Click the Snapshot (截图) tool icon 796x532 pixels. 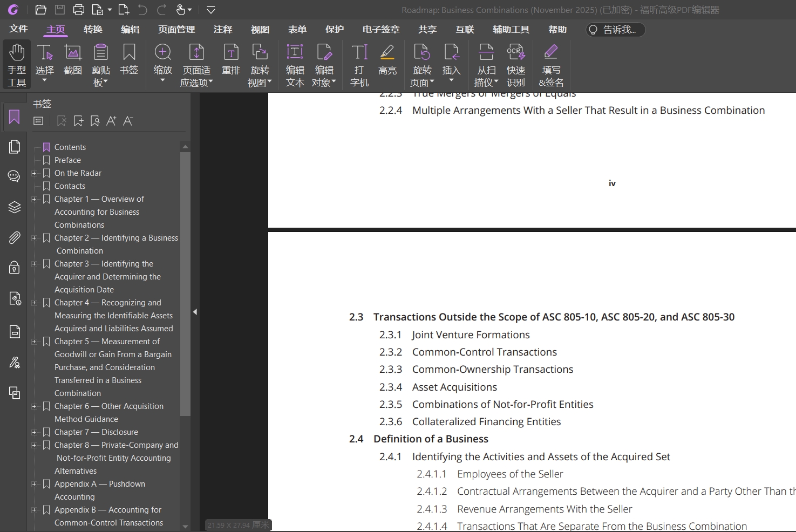pyautogui.click(x=73, y=59)
